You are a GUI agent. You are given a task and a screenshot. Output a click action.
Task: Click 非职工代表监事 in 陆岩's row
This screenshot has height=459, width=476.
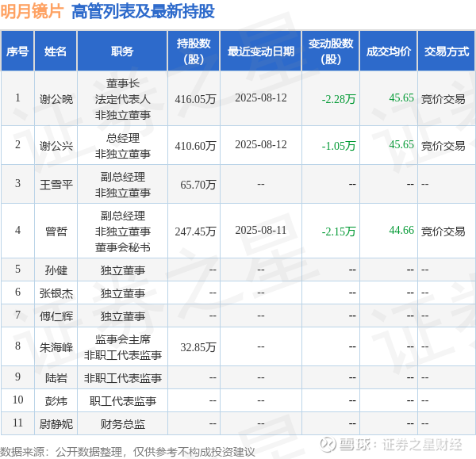click(123, 378)
